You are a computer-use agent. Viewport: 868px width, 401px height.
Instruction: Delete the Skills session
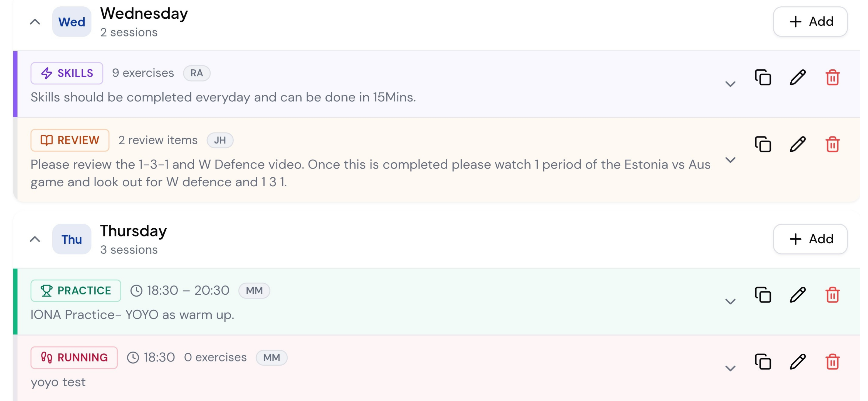832,77
